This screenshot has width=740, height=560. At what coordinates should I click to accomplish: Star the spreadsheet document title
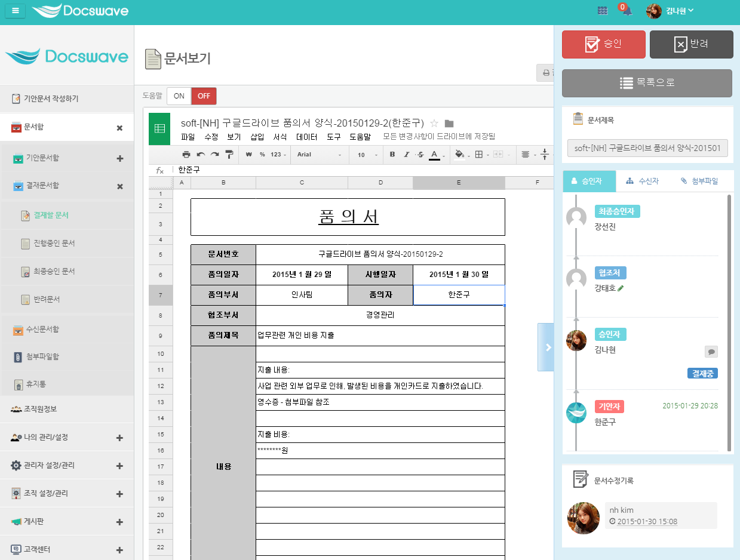pyautogui.click(x=434, y=124)
